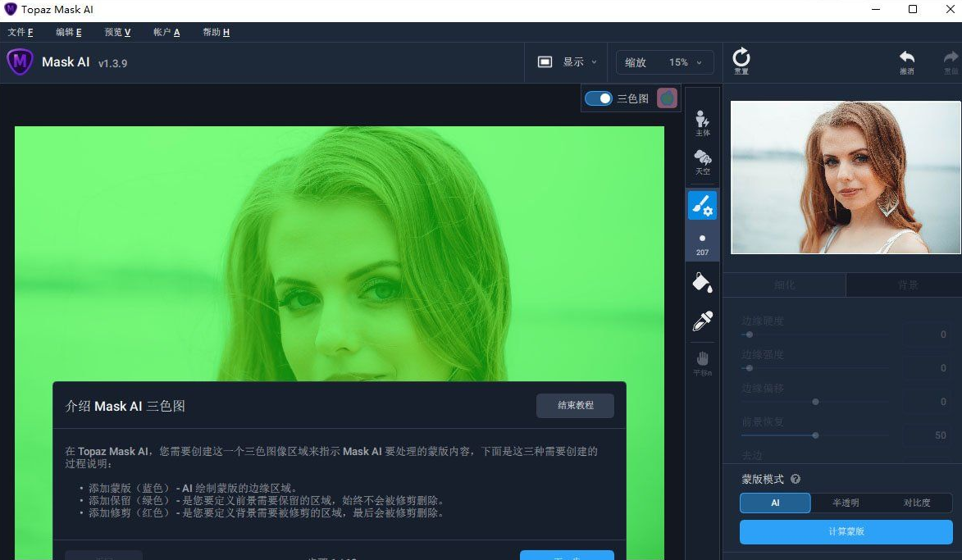Select the 平移 hand pan tool
The height and width of the screenshot is (560, 962).
pos(703,363)
